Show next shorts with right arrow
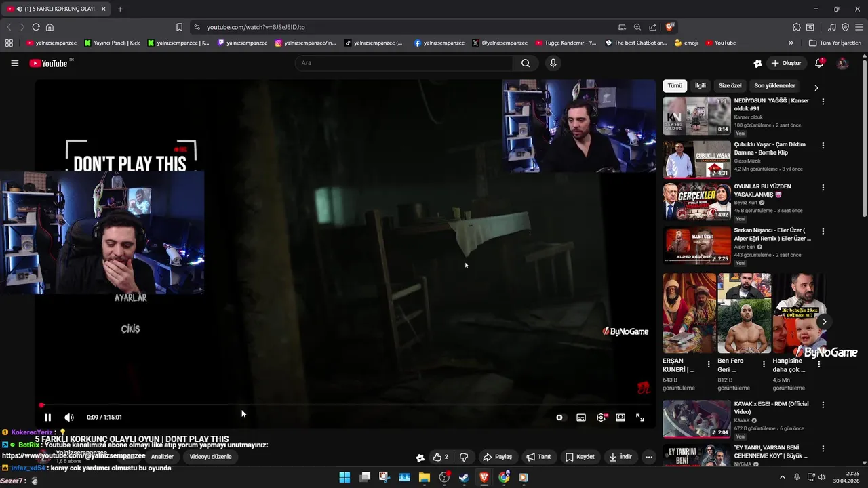 pos(824,321)
